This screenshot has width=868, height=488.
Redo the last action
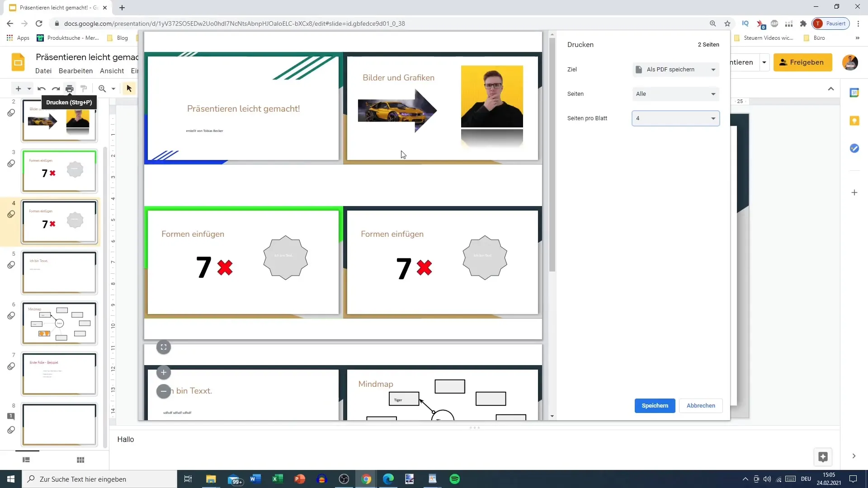[x=56, y=89]
